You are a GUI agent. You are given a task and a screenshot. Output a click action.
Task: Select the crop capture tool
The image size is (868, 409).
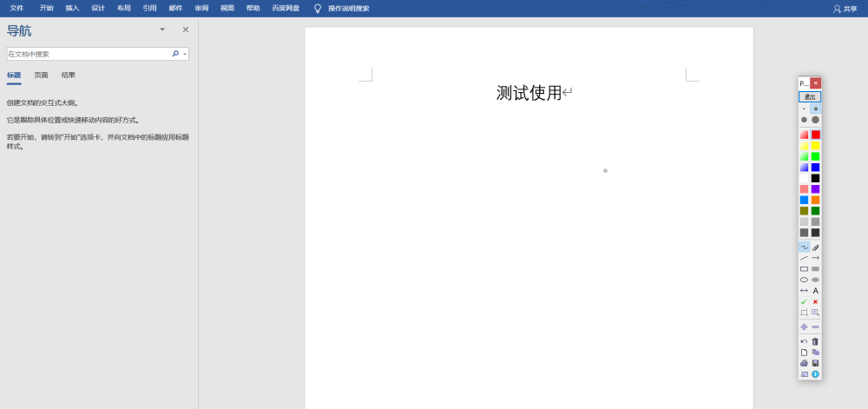tap(804, 313)
